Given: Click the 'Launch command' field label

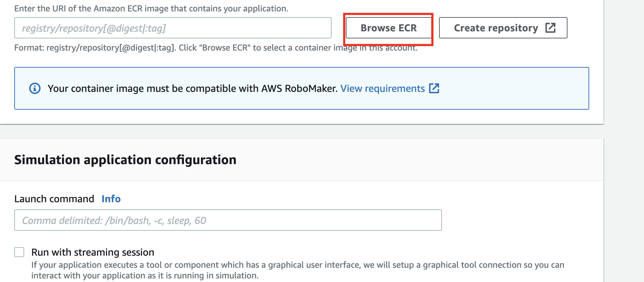Looking at the screenshot, I should [54, 199].
